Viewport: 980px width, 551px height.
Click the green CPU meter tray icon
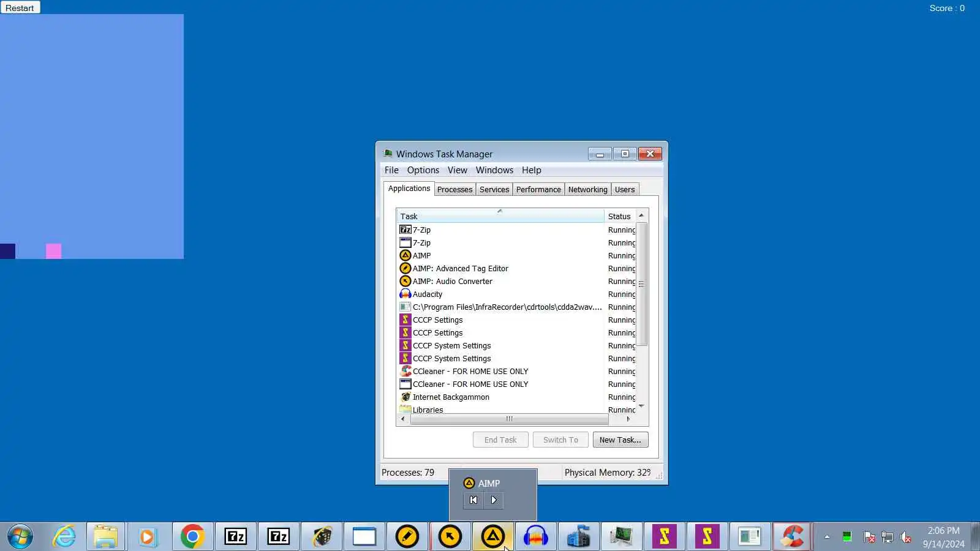coord(847,537)
